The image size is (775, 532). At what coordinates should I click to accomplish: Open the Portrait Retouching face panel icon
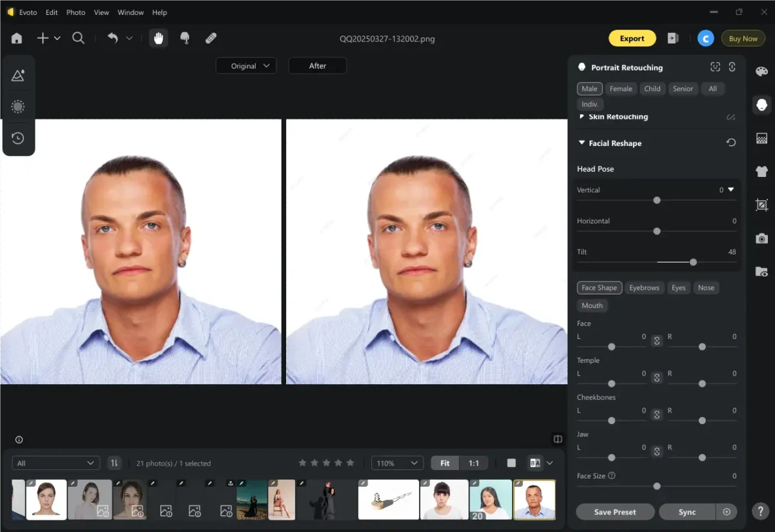tap(761, 105)
